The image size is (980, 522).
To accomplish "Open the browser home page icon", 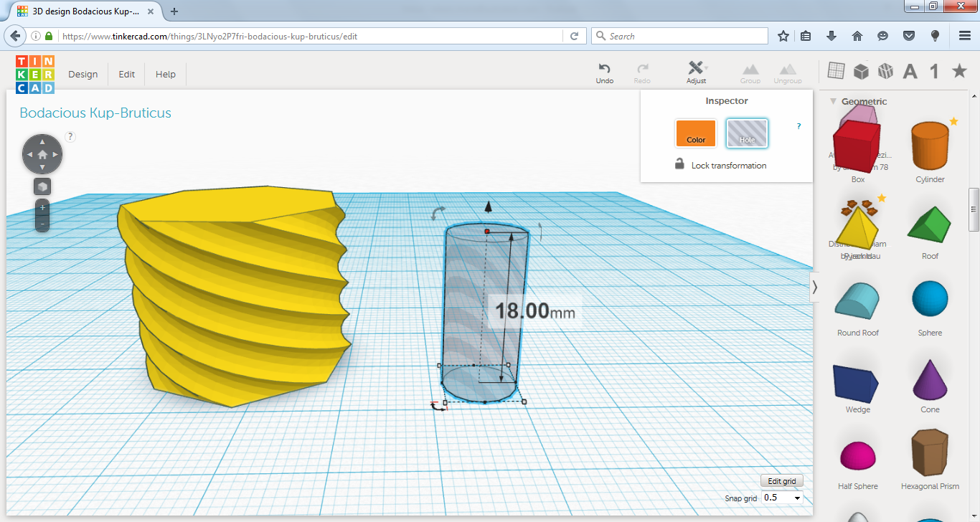I will tap(857, 36).
